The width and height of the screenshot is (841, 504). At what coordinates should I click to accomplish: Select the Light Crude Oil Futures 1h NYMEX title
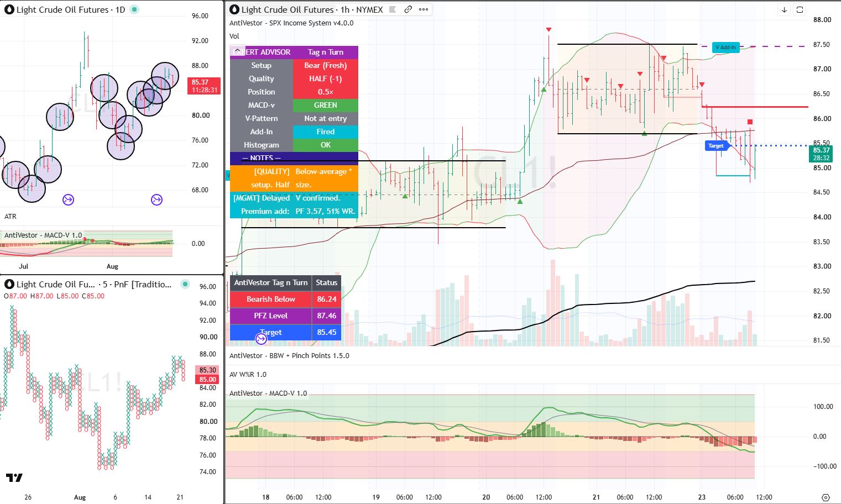(x=312, y=9)
